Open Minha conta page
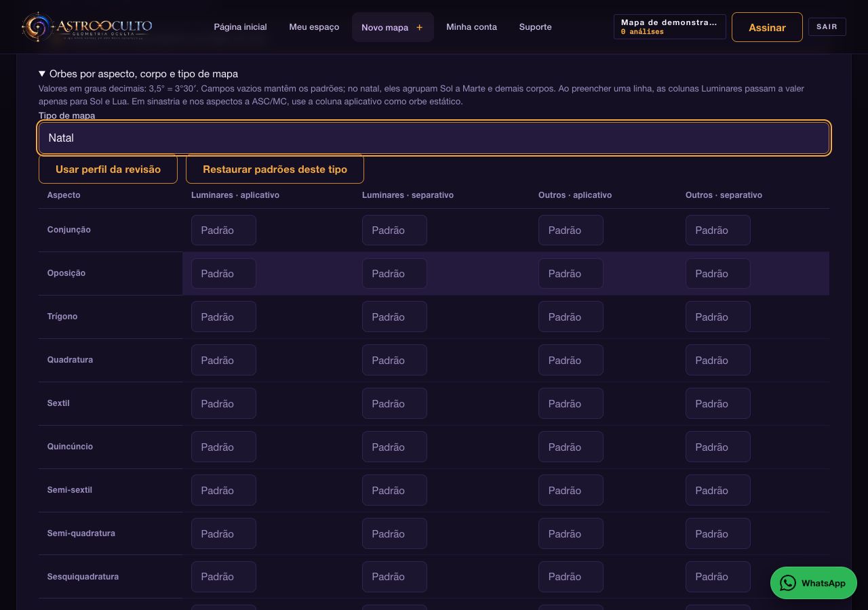Image resolution: width=868 pixels, height=610 pixels. click(x=471, y=27)
